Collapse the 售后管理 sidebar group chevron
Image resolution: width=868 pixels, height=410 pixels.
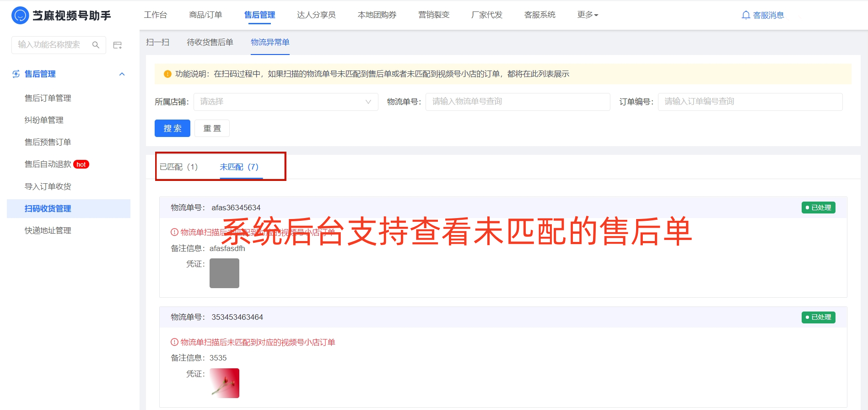(x=122, y=74)
